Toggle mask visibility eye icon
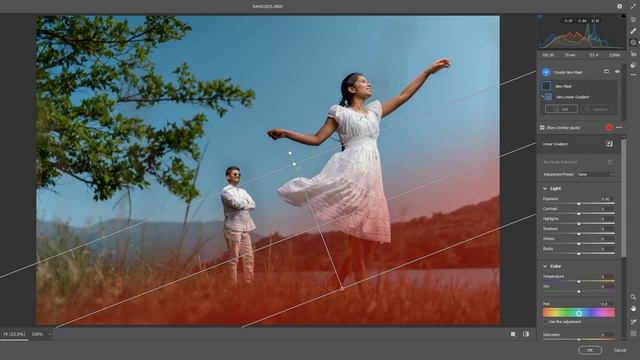Viewport: 640px width, 360px height. tap(617, 71)
